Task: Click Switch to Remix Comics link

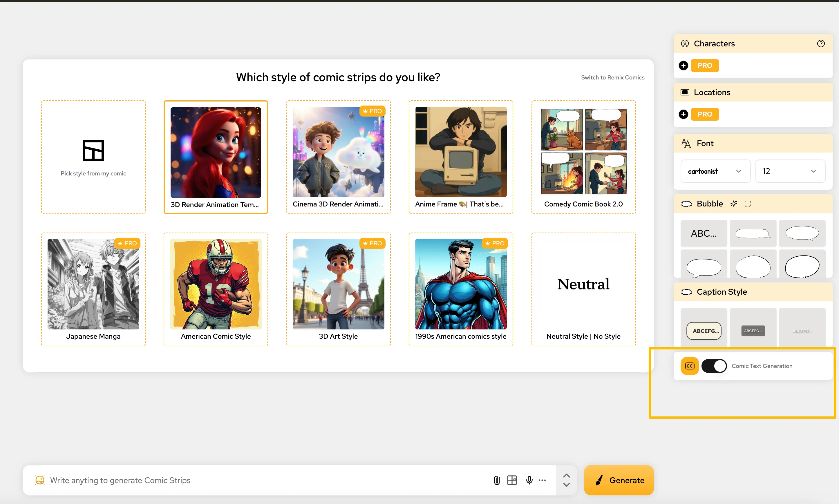Action: click(x=612, y=77)
